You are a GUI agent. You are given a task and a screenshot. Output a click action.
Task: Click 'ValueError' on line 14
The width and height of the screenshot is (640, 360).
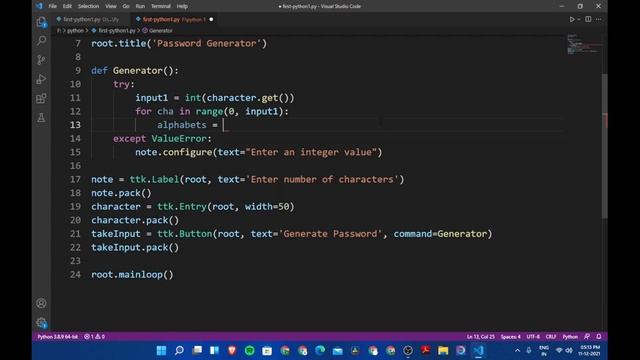click(x=179, y=139)
